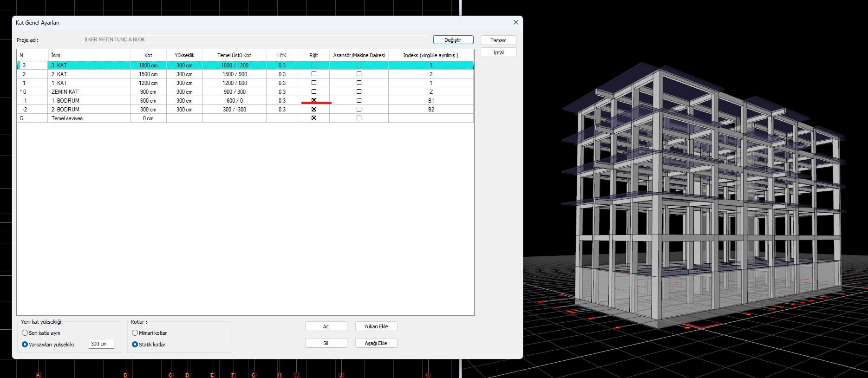Toggle Asansör/Makine Dairesi checkbox for 2. BODRUM
868x378 pixels.
point(359,109)
